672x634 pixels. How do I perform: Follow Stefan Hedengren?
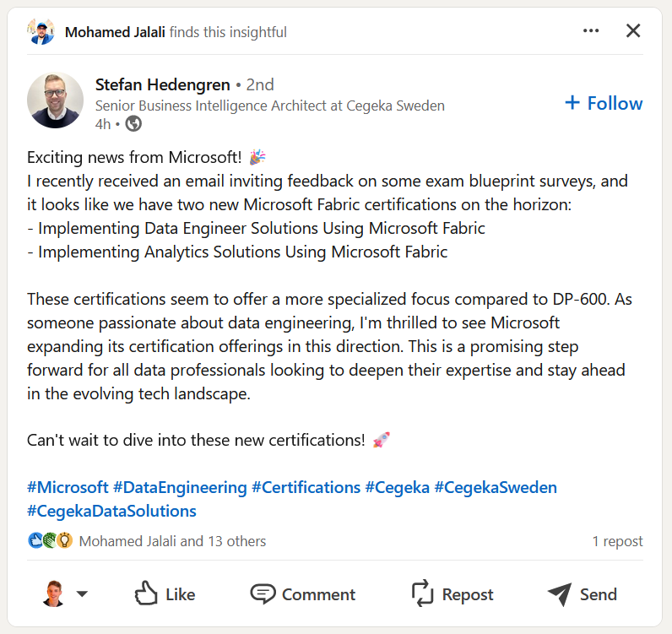604,103
